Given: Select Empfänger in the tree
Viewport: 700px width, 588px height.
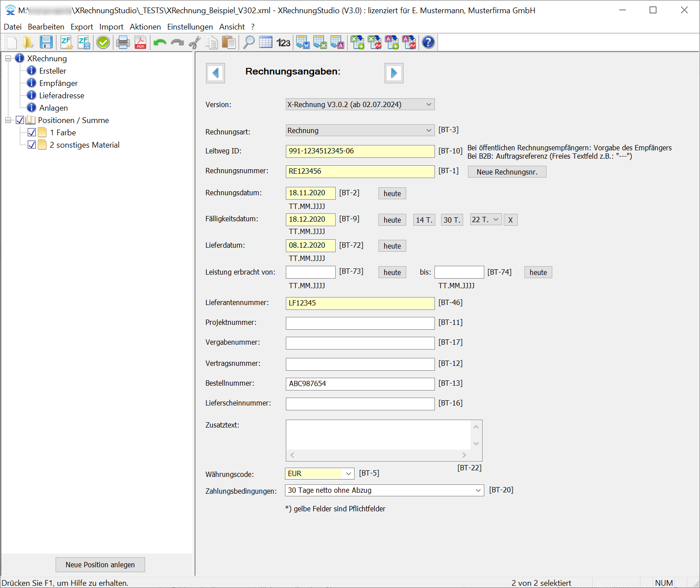Looking at the screenshot, I should pos(58,83).
